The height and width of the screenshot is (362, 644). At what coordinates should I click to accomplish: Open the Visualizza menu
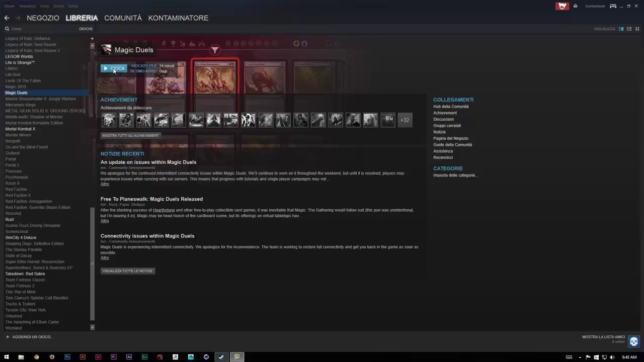27,6
